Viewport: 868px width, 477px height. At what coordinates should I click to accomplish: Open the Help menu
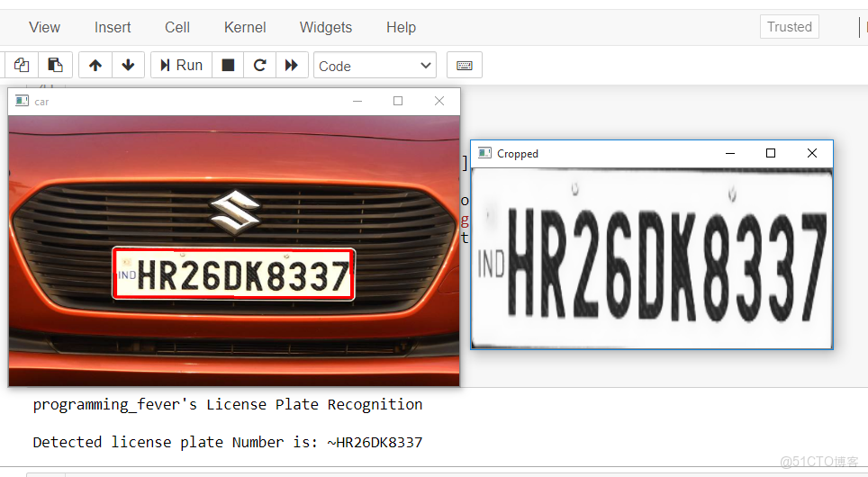(401, 27)
